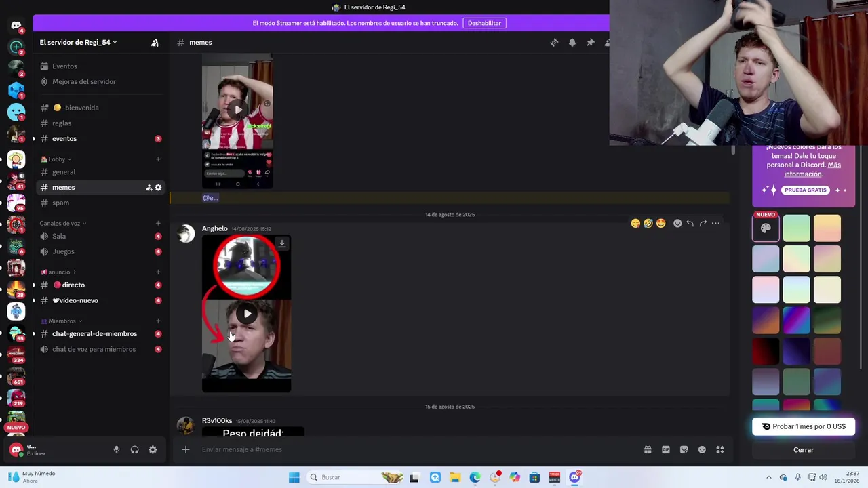Viewport: 868px width, 488px height.
Task: Select blue-purple rainbow theme swatch
Action: [796, 320]
